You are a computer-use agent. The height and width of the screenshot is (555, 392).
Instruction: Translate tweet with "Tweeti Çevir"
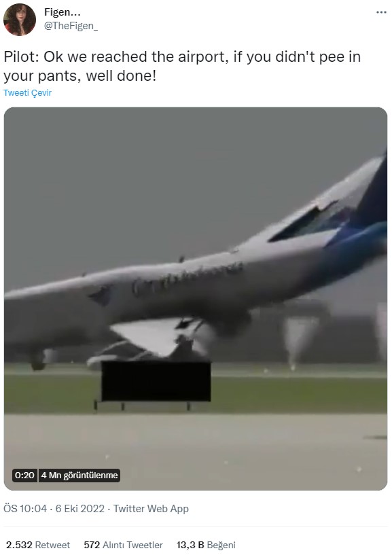click(x=28, y=93)
